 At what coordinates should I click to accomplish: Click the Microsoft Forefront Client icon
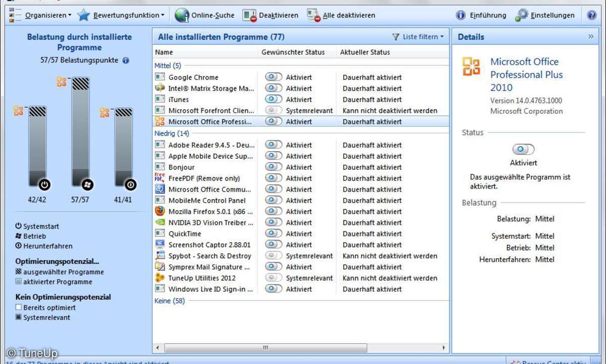[160, 110]
